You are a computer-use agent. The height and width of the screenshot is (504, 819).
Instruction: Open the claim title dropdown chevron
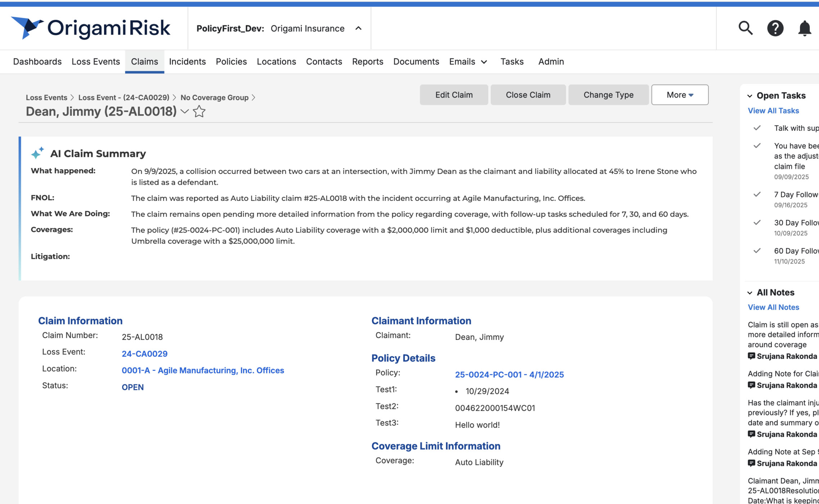click(185, 112)
